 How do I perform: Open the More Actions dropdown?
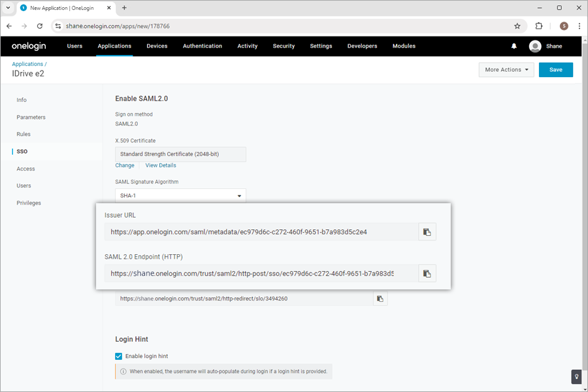[506, 70]
